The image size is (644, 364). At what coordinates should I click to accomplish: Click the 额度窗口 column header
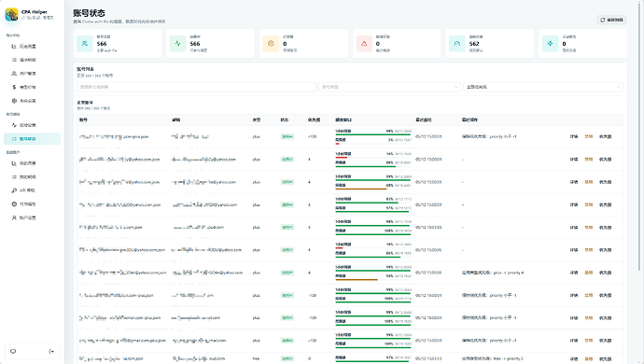[x=343, y=120]
